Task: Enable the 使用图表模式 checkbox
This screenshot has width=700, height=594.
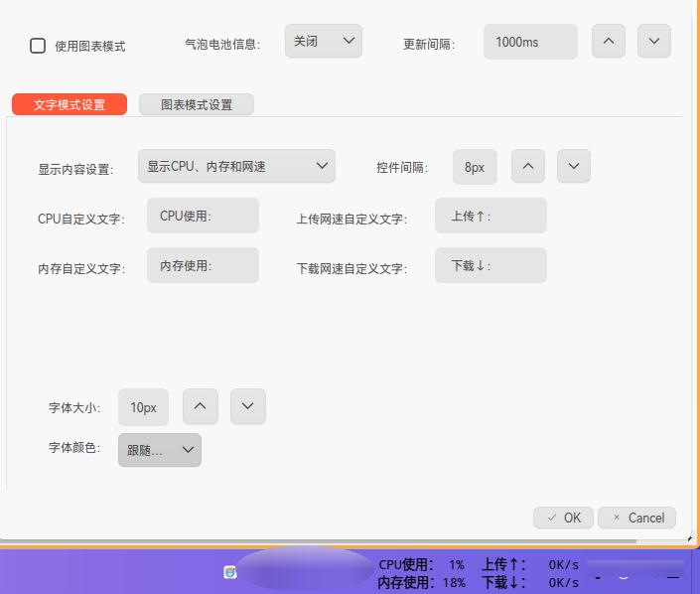Action: pyautogui.click(x=38, y=46)
